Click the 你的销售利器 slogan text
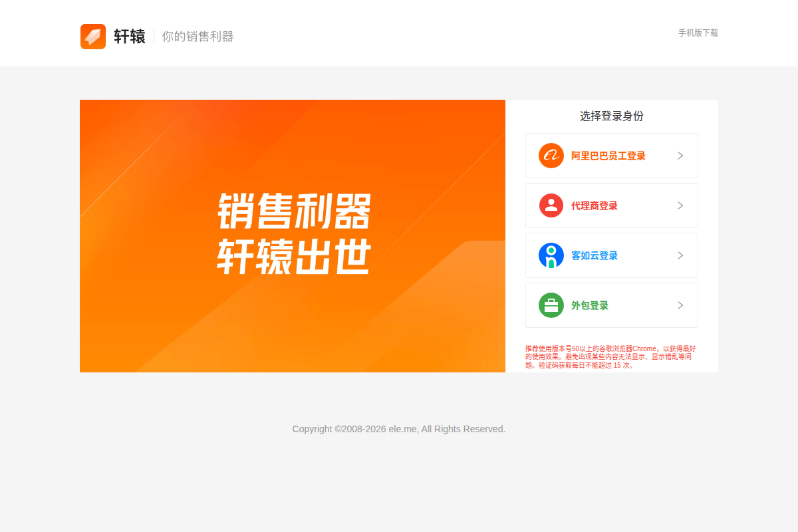 (x=198, y=37)
